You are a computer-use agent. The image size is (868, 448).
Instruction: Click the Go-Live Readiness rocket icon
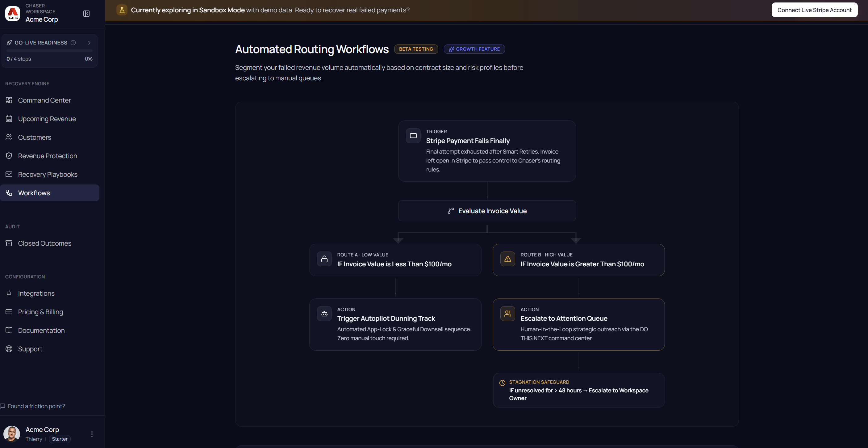pyautogui.click(x=9, y=43)
